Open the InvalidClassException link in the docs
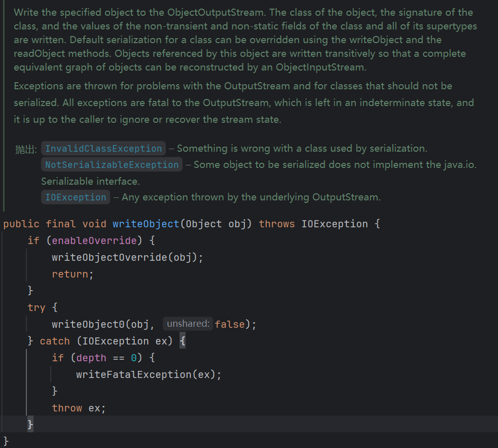The height and width of the screenshot is (448, 498). click(103, 149)
